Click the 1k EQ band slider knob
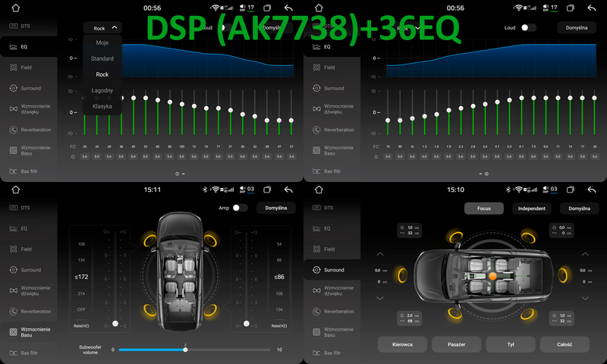 click(x=412, y=118)
